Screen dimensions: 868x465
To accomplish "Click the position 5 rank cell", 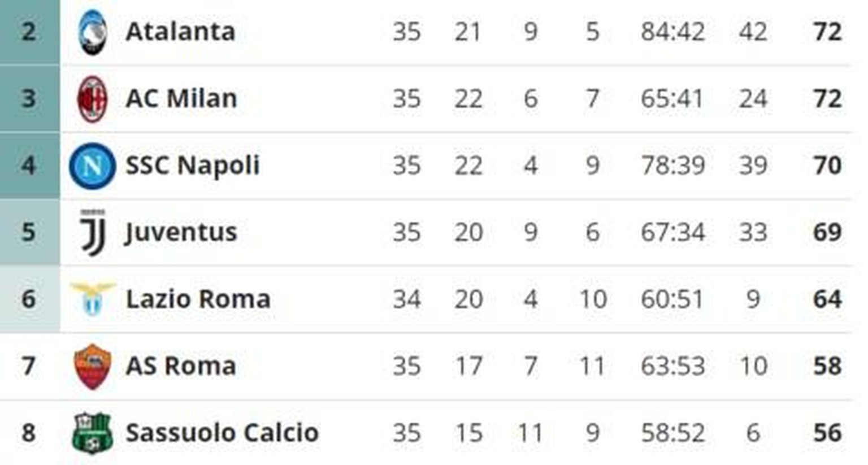I will (29, 232).
